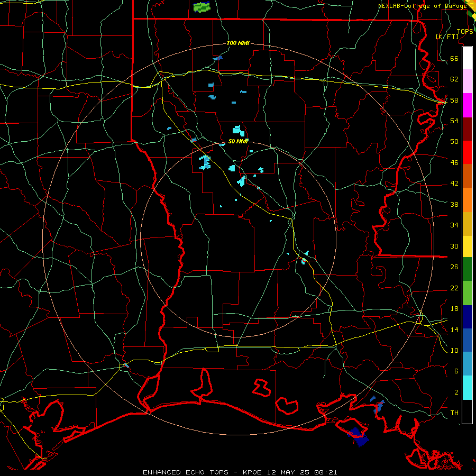Click the legend value 14
Viewport: 476px width, 476px height.
(x=454, y=329)
